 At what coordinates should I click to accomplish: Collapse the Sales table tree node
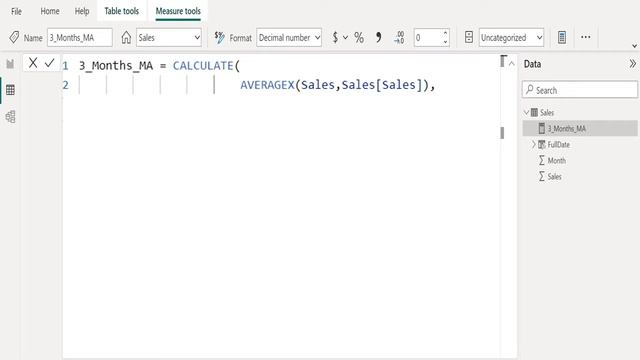(527, 112)
